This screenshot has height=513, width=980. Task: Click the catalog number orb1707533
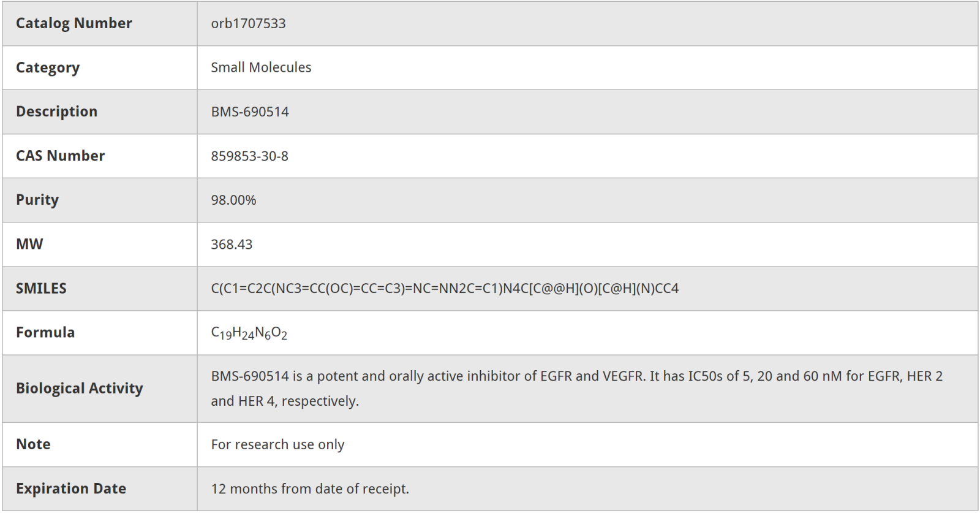(x=248, y=23)
